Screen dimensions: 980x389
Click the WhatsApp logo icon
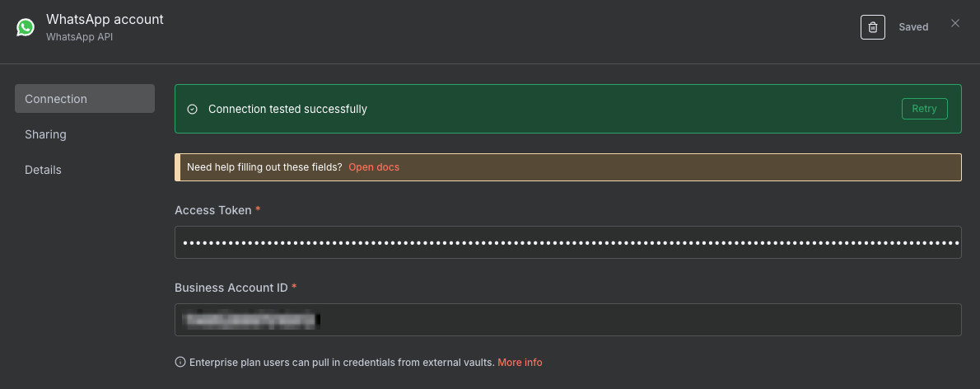tap(26, 27)
